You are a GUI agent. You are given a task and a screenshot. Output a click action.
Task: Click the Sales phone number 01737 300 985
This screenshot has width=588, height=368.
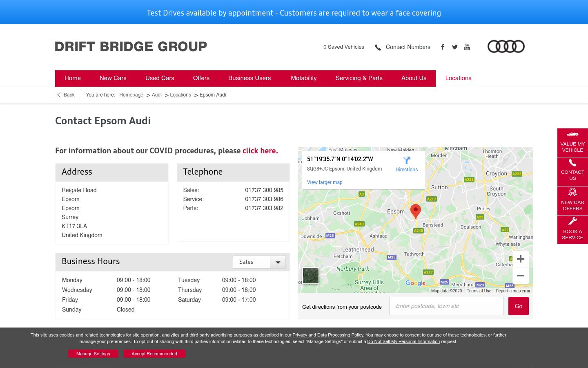pos(264,190)
